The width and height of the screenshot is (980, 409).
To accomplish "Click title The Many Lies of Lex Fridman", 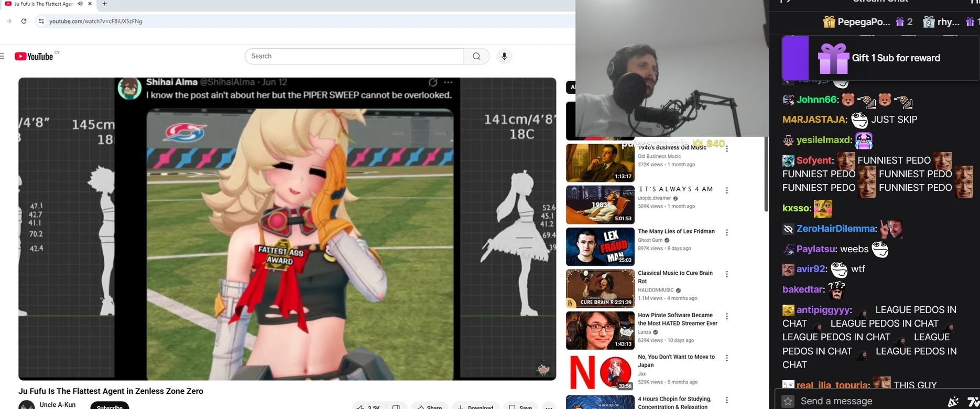I will pyautogui.click(x=676, y=231).
